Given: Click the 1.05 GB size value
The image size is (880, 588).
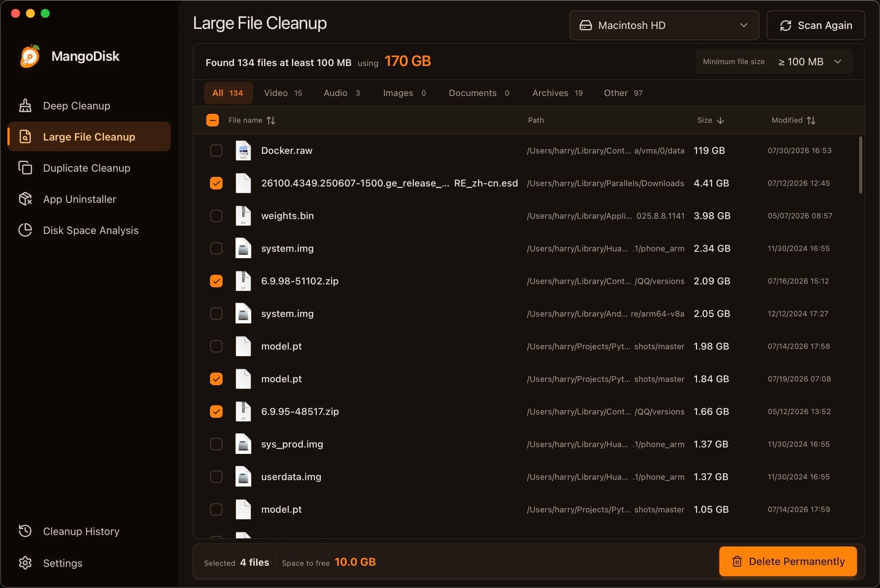Looking at the screenshot, I should pyautogui.click(x=711, y=509).
